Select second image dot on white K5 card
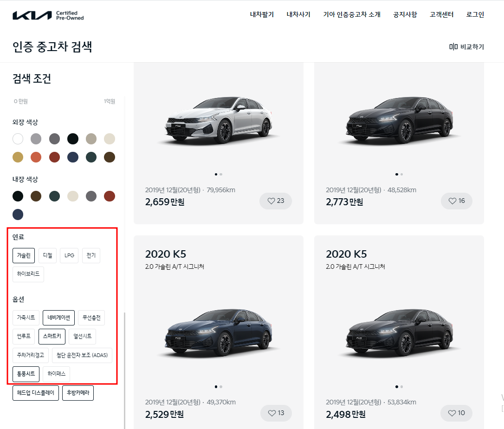This screenshot has width=504, height=429. (221, 174)
